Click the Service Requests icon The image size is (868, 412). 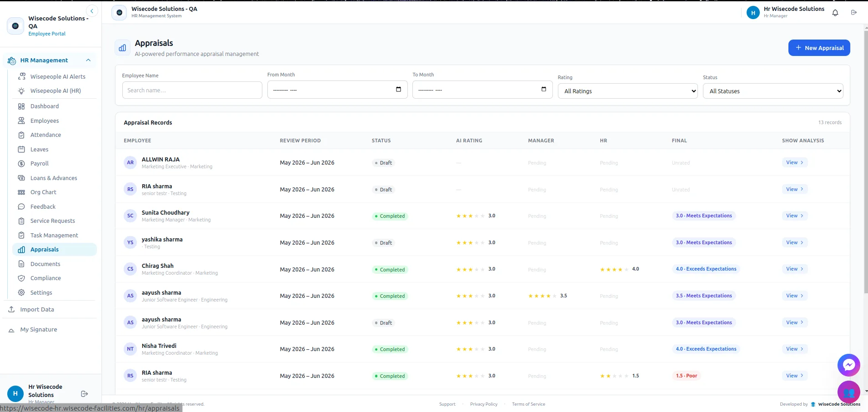click(x=21, y=221)
